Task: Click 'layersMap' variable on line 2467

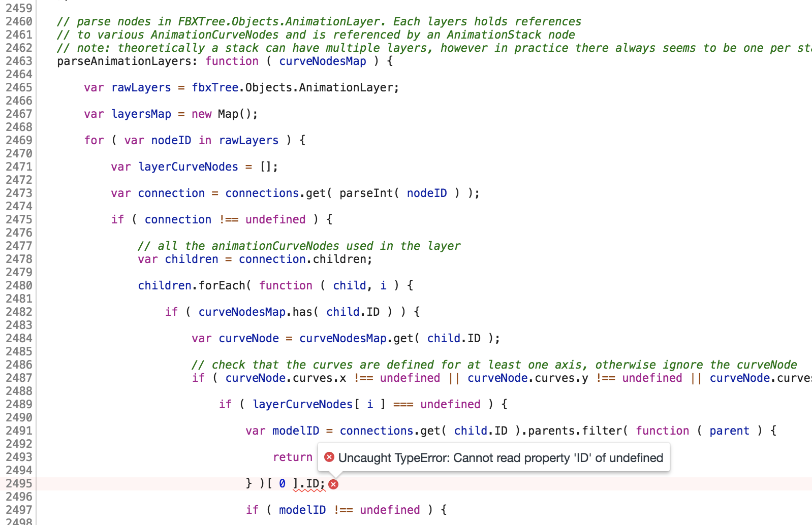Action: click(141, 114)
